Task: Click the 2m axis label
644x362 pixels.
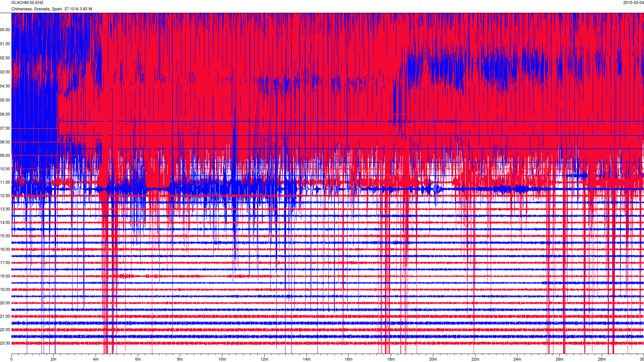Action: (x=54, y=359)
